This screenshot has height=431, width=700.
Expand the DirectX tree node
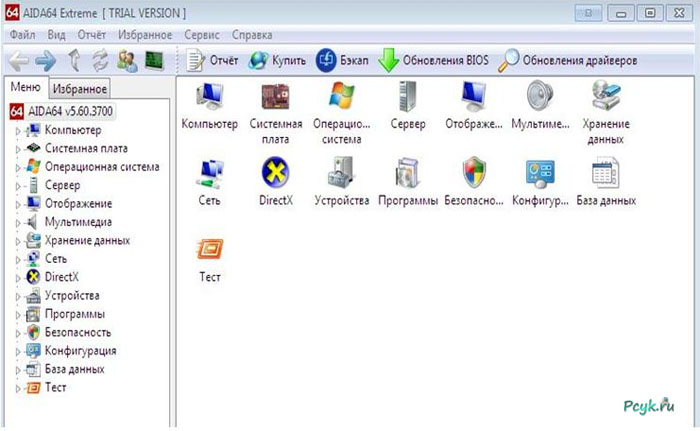point(18,278)
